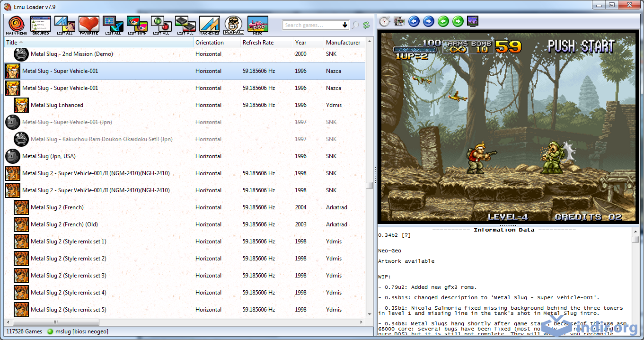Click the monitor screen icon

(472, 21)
